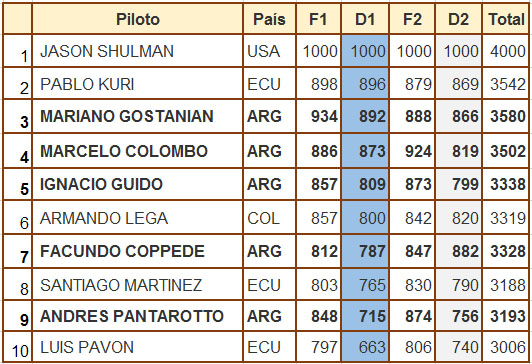The image size is (532, 364).
Task: Click the highlighted D1 cell showing 1000
Action: (365, 51)
